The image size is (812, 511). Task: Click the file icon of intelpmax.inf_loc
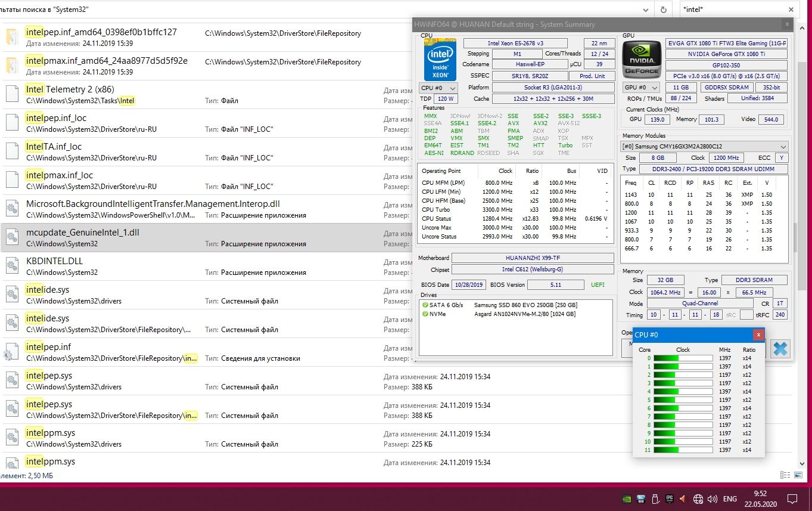coord(12,180)
